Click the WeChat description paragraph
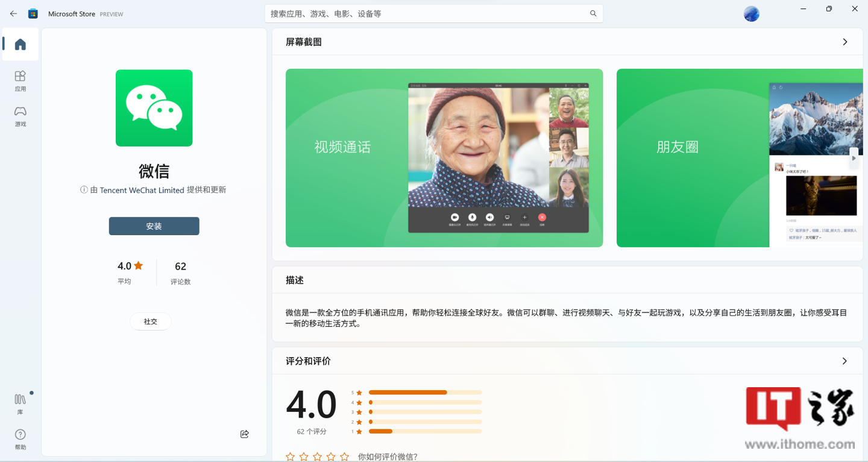868x462 pixels. 567,318
